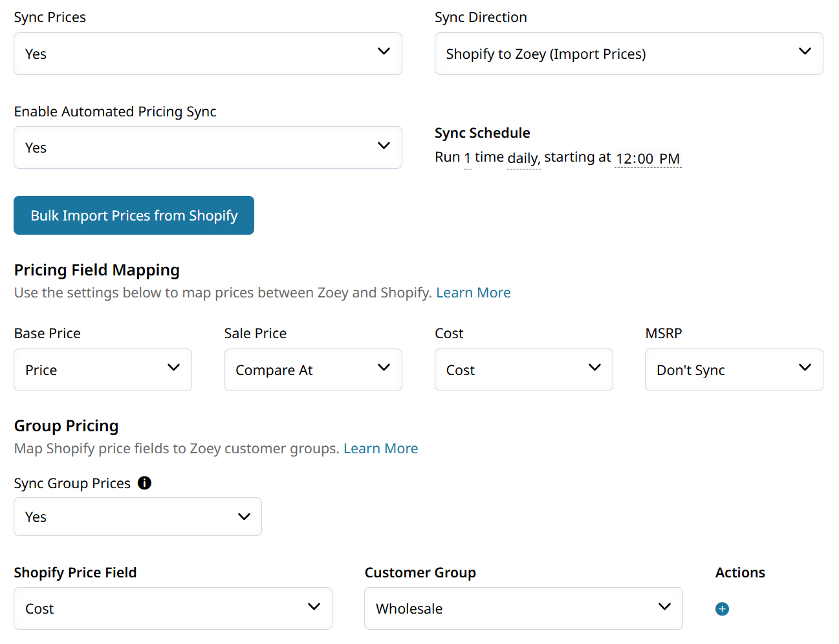Open Learn More link under Pricing Field Mapping
Image resolution: width=839 pixels, height=644 pixels.
(x=473, y=293)
